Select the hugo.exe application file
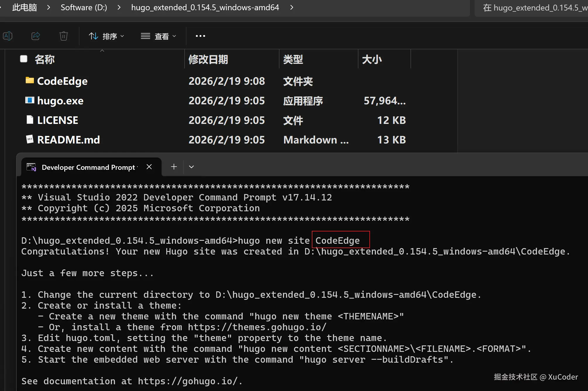Image resolution: width=588 pixels, height=391 pixels. 60,101
